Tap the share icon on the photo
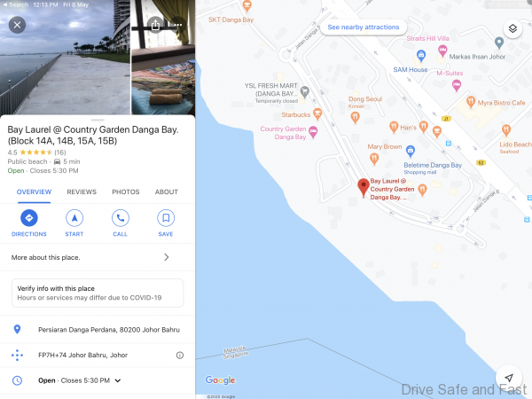This screenshot has width=532, height=399. coord(155,25)
